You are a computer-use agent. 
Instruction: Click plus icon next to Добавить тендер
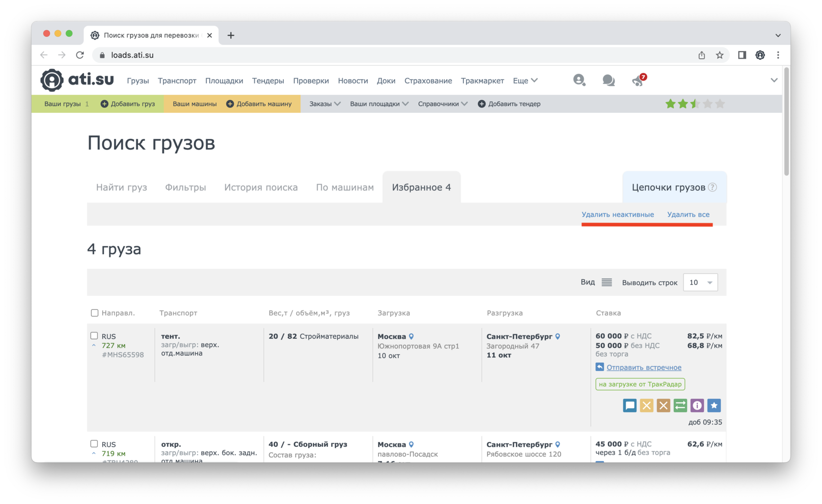tap(481, 104)
